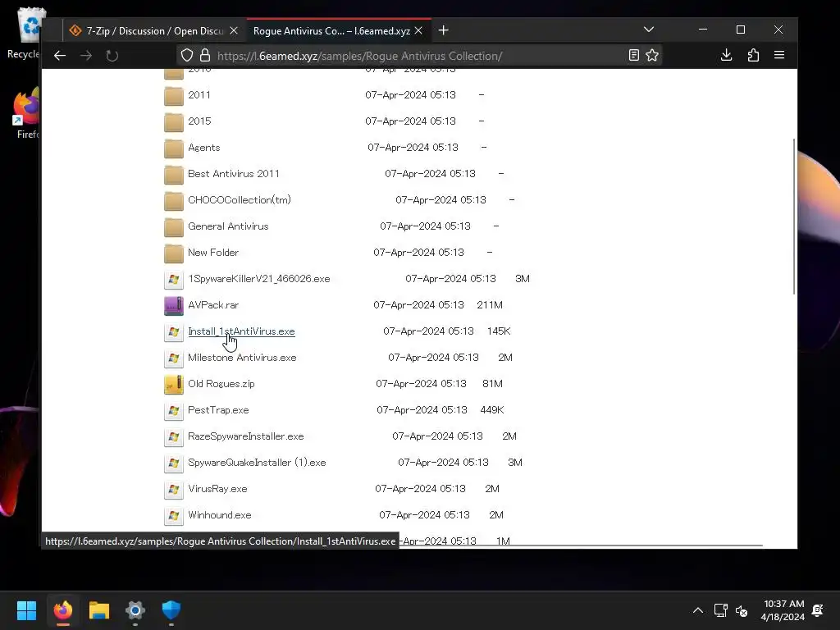Click the RazeSpywareInstaller.exe link
The width and height of the screenshot is (840, 630).
(x=245, y=436)
